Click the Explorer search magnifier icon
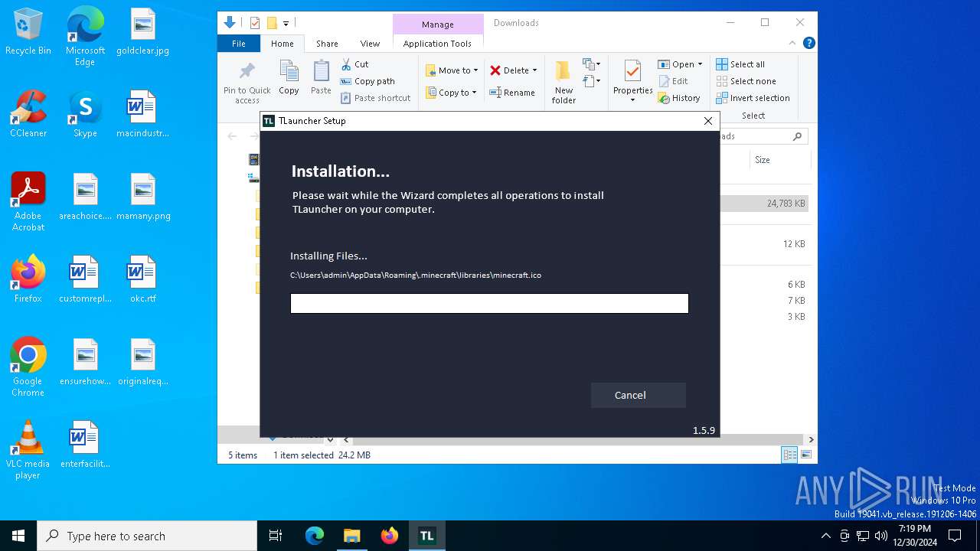 [797, 136]
